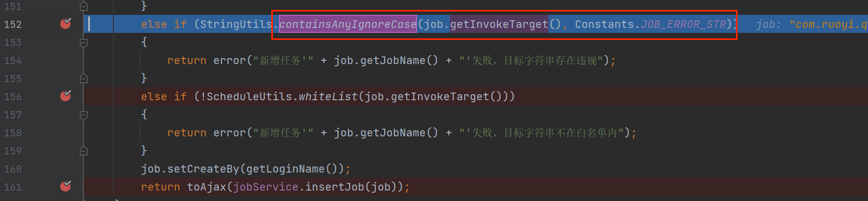Collapse the code block starting at line 153
The height and width of the screenshot is (201, 868).
[x=84, y=42]
